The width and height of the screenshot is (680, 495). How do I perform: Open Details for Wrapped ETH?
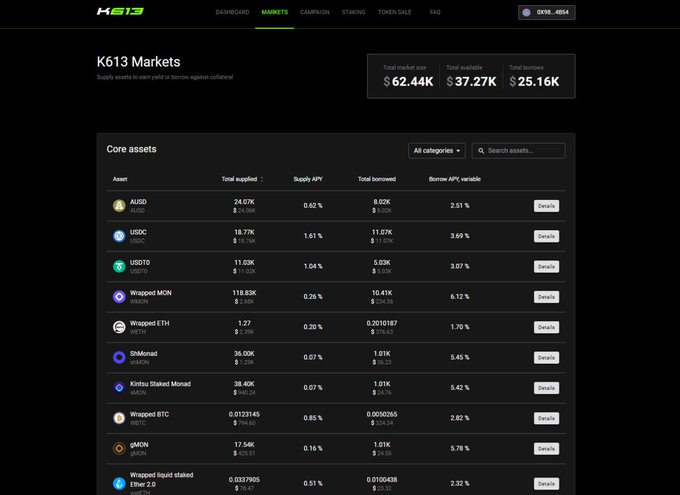546,328
